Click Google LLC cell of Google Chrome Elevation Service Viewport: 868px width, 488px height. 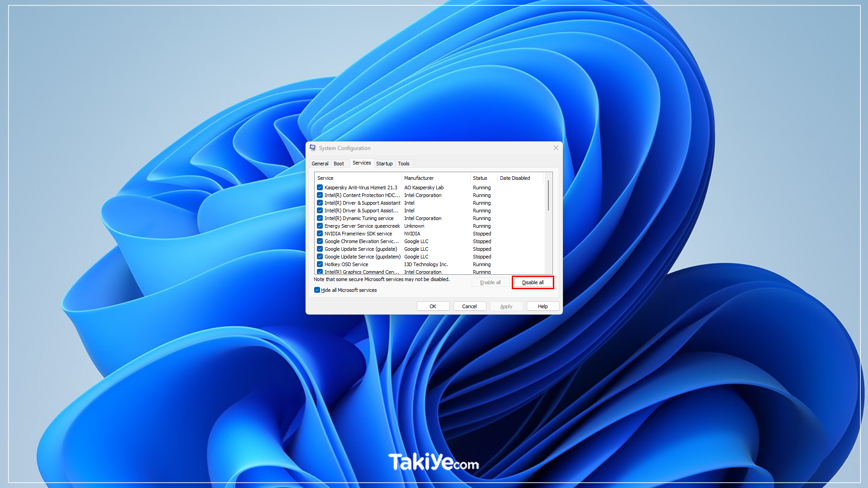tap(416, 241)
